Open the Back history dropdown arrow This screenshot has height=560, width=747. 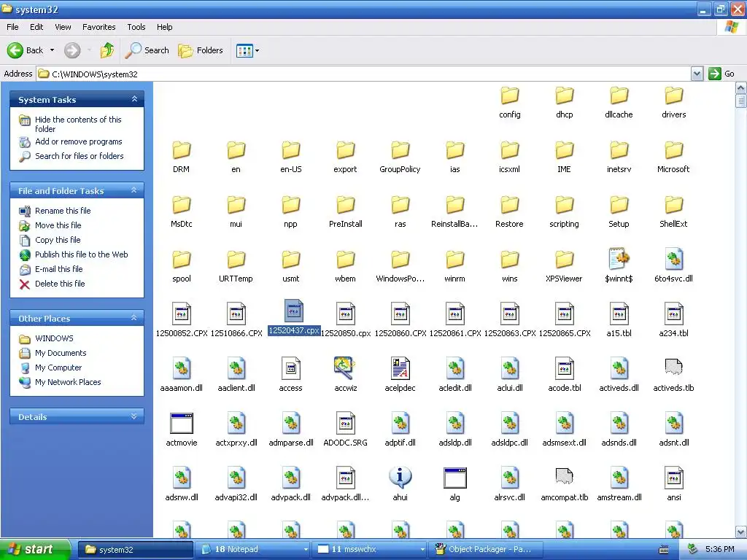(52, 50)
